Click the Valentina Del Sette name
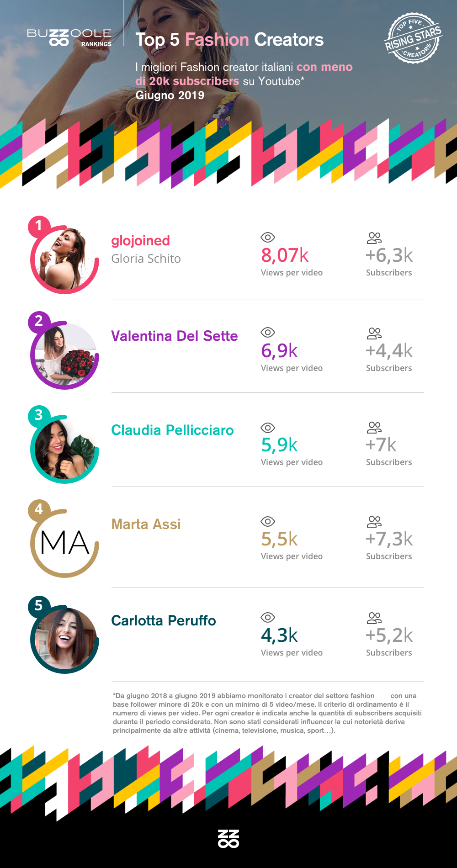Viewport: 457px width, 868px height. pos(175,336)
